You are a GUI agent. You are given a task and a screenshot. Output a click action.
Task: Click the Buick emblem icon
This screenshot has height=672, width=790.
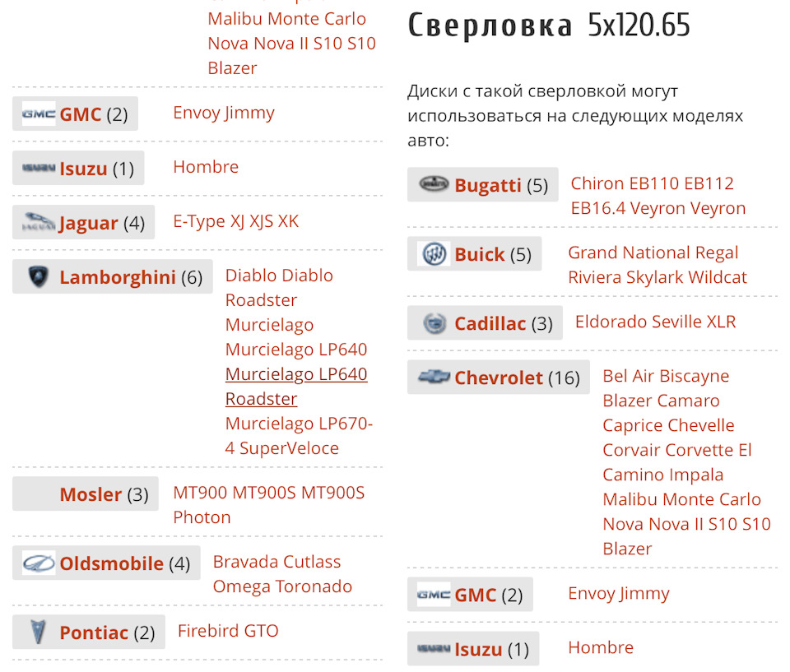coord(434,253)
